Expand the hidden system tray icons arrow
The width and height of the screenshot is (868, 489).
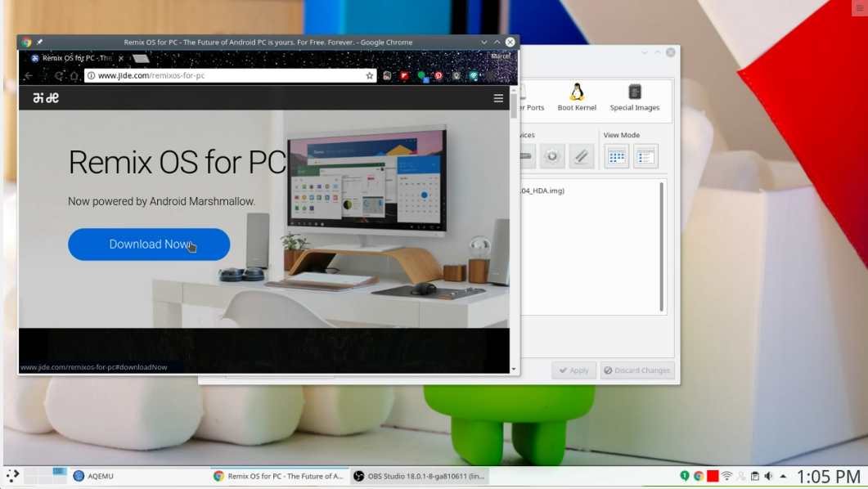tap(783, 476)
